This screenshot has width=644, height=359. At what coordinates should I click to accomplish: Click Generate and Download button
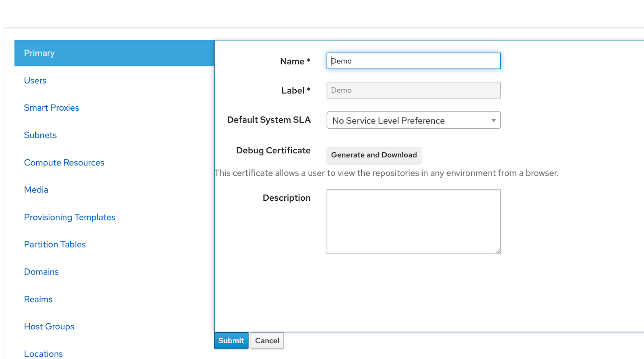point(374,155)
